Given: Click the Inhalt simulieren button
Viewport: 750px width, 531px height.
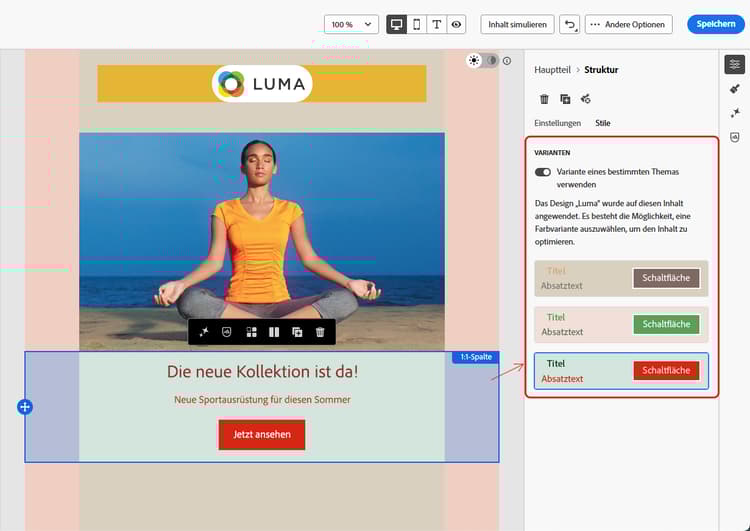Looking at the screenshot, I should [518, 24].
